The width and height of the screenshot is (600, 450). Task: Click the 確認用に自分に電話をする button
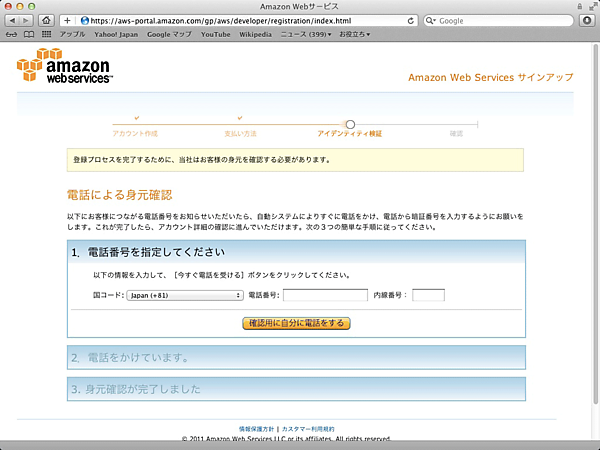pyautogui.click(x=296, y=323)
